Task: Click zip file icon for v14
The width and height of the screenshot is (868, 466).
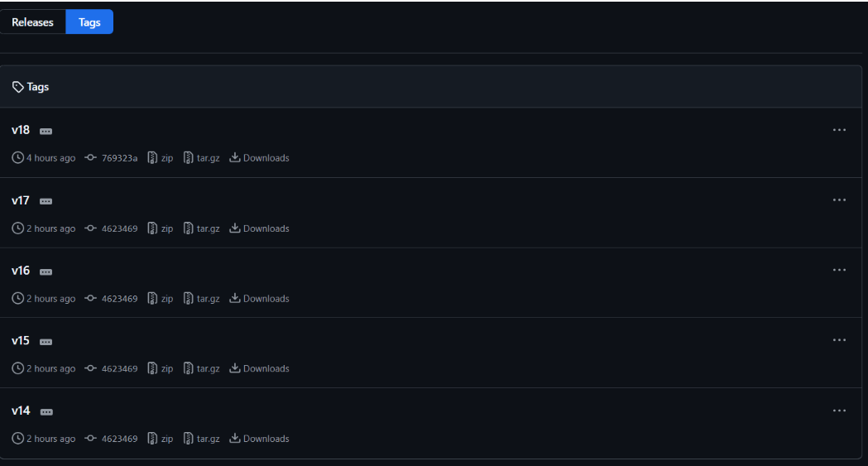Action: click(152, 439)
